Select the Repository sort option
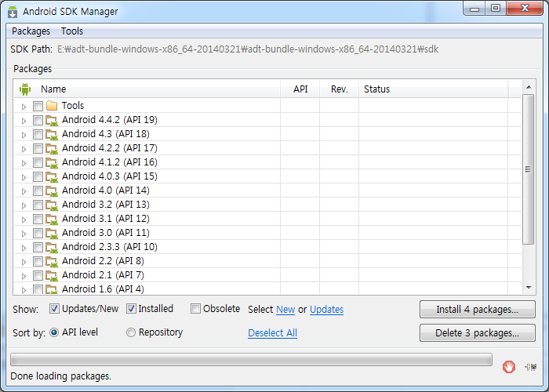The image size is (549, 392). click(131, 332)
